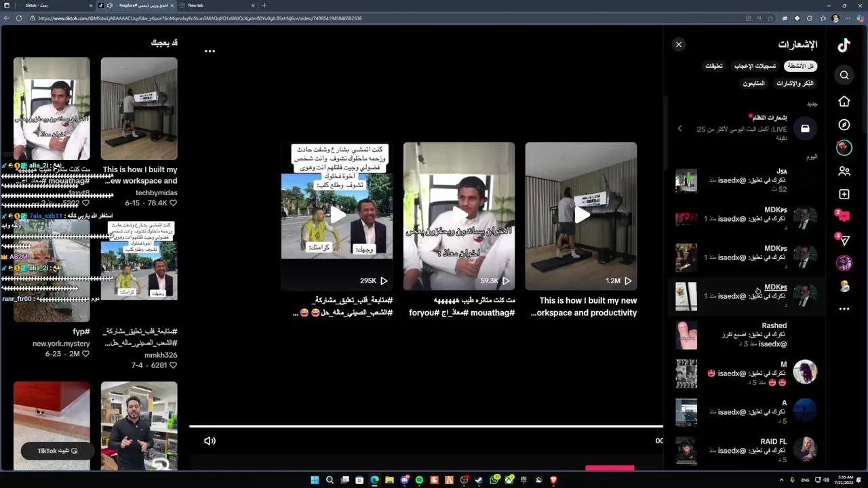Switch to the New tab browser tab
The height and width of the screenshot is (488, 868).
point(216,5)
